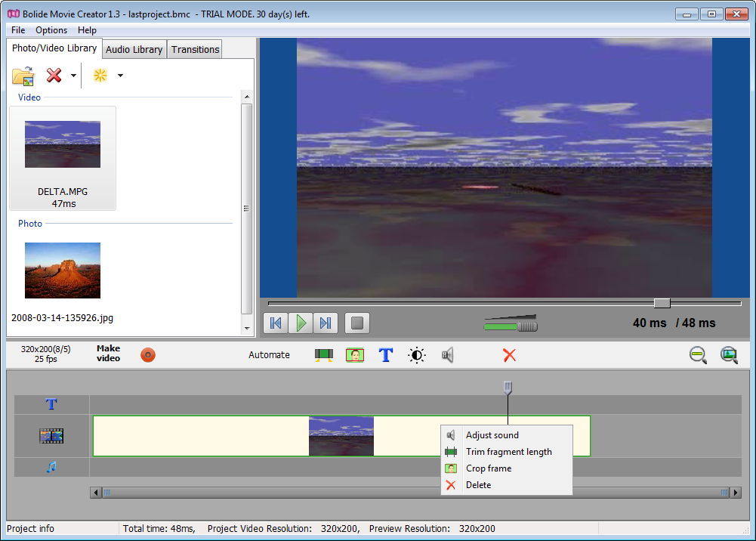Play the preview video
Viewport: 756px width, 541px height.
(301, 323)
